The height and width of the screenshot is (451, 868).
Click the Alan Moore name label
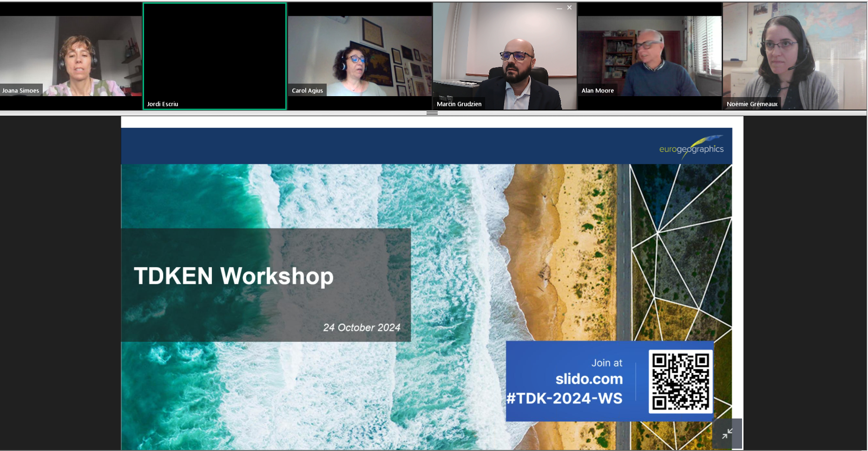pyautogui.click(x=598, y=91)
